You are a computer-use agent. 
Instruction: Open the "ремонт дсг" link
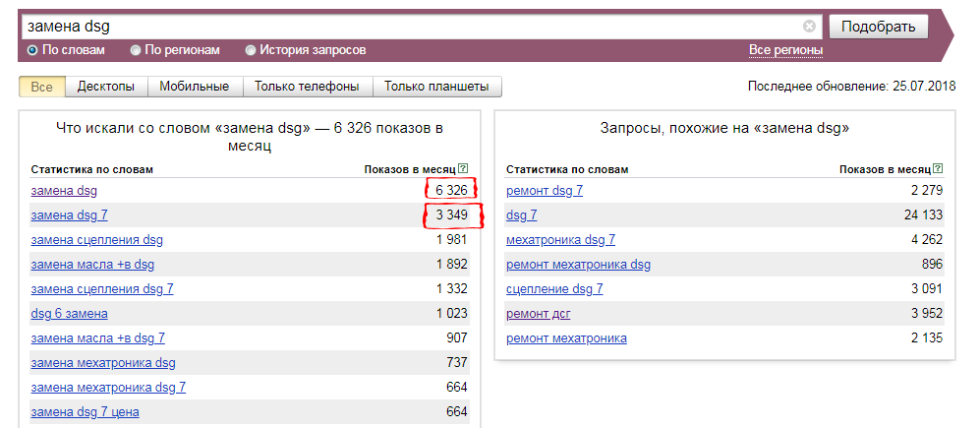538,314
